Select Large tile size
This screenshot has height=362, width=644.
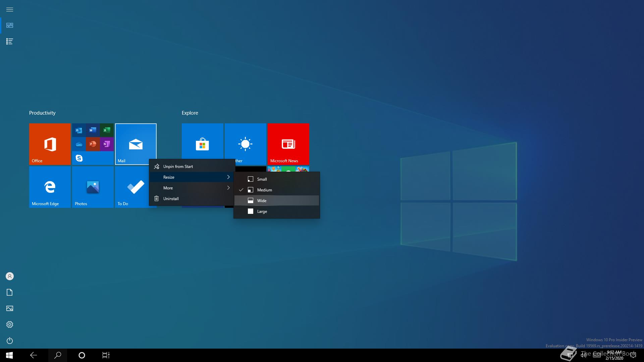coord(277,212)
